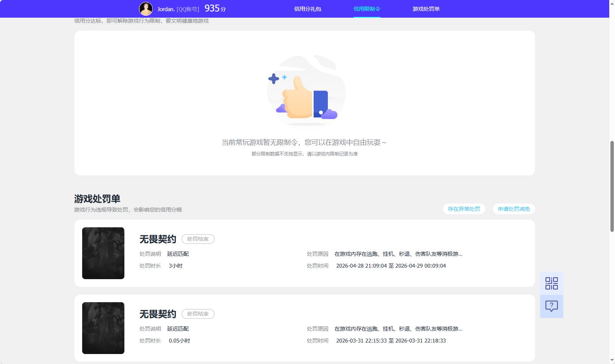Click 存在异常处罚 button
The width and height of the screenshot is (615, 364).
click(x=464, y=209)
